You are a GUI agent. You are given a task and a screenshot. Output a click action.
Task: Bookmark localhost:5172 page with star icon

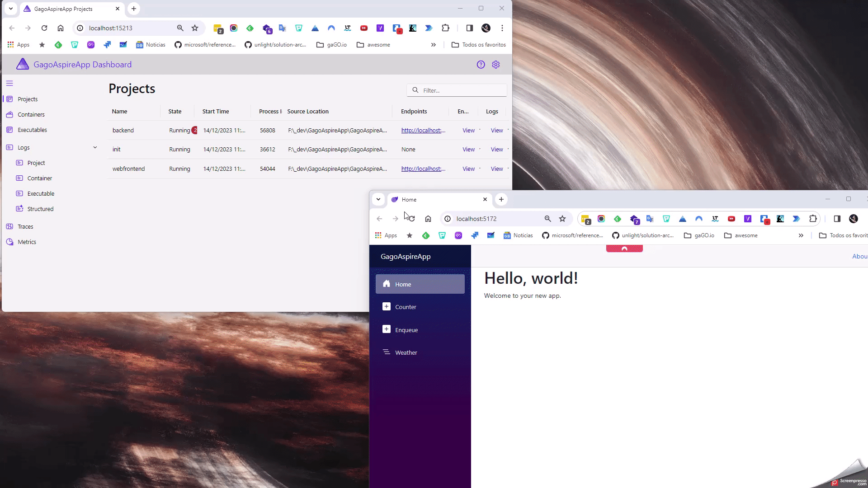562,219
